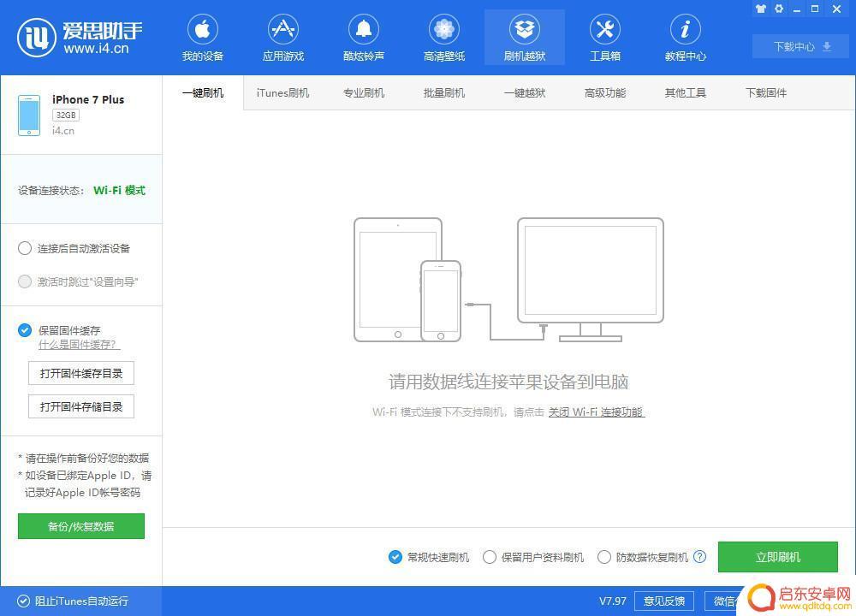Open 教程中心 info icon
The image size is (856, 616).
[x=685, y=29]
